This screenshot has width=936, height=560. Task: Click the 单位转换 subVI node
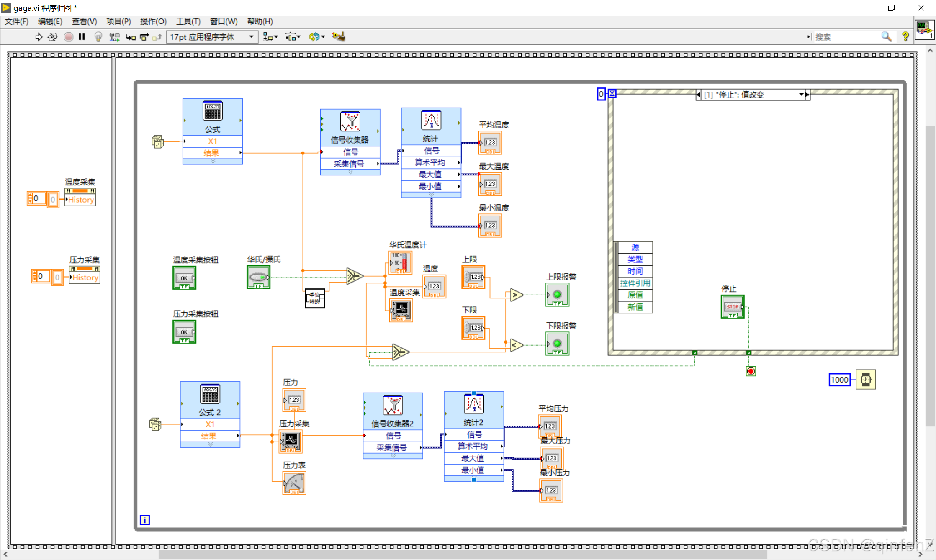coord(314,298)
